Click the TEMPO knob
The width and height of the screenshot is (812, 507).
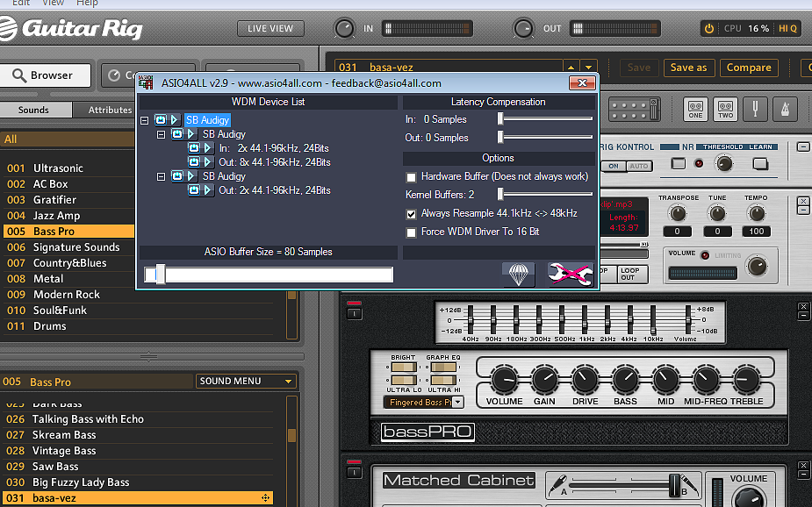pyautogui.click(x=757, y=212)
